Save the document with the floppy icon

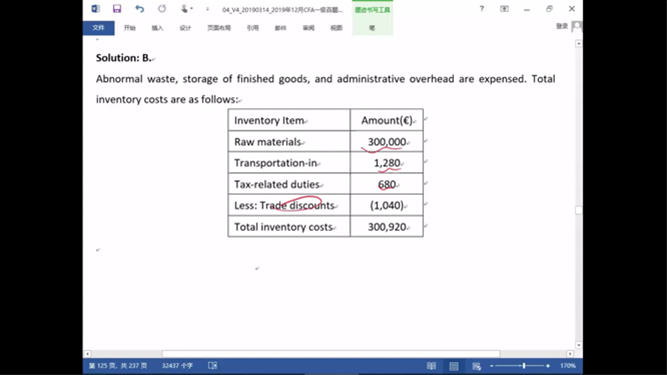(117, 9)
